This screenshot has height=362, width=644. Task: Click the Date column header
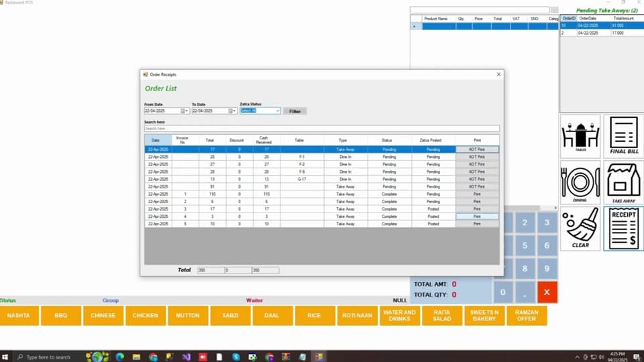[x=158, y=140]
